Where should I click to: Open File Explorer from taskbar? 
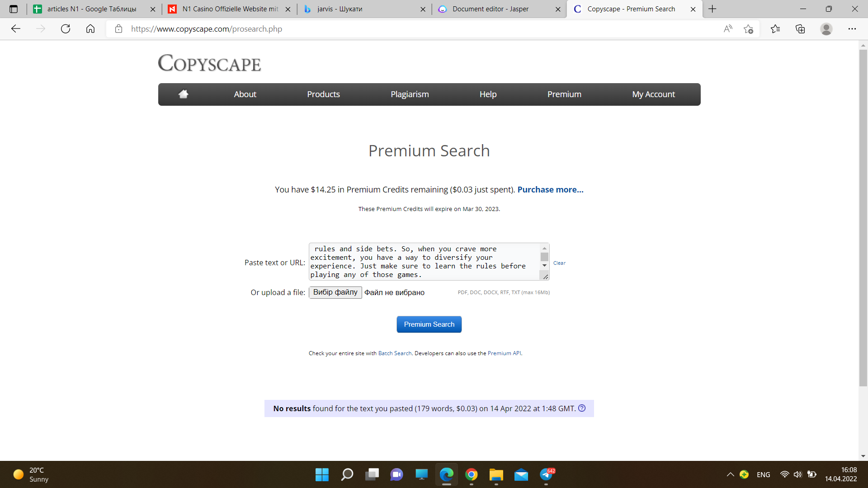click(496, 474)
